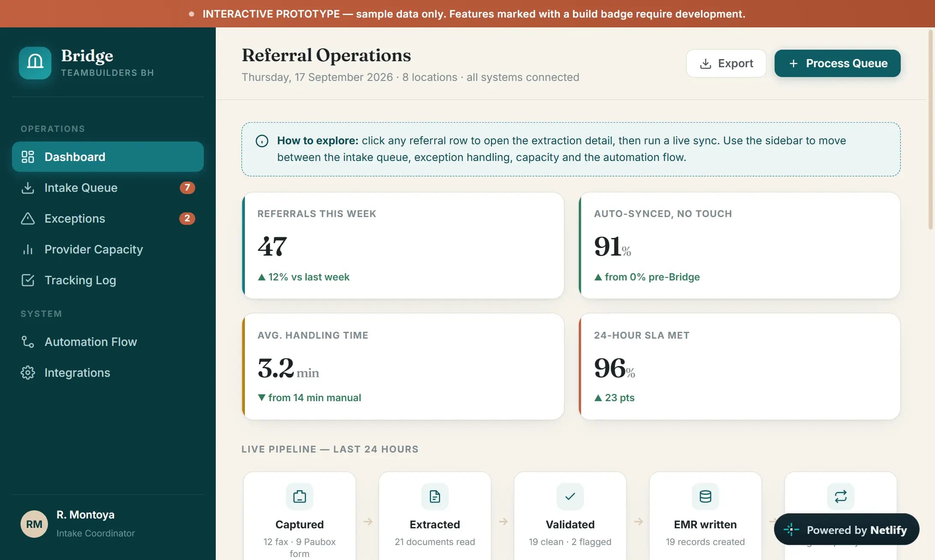Click "19 clean · 2 flagged" text

[570, 542]
